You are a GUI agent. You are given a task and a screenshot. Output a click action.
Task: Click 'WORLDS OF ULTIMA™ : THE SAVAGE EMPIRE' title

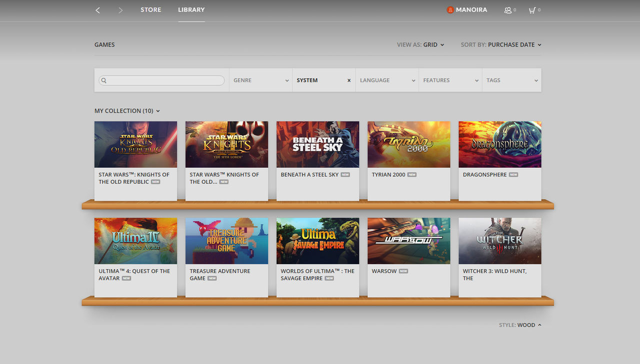tap(317, 275)
